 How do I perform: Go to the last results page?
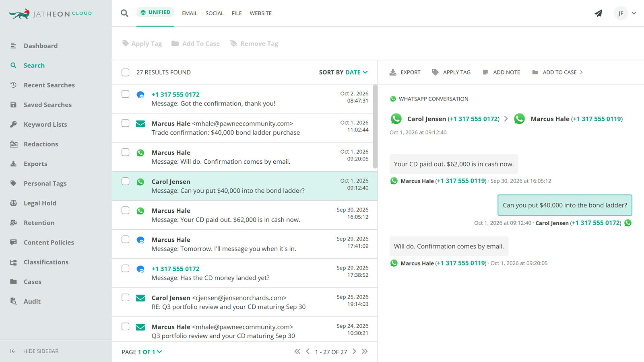365,352
